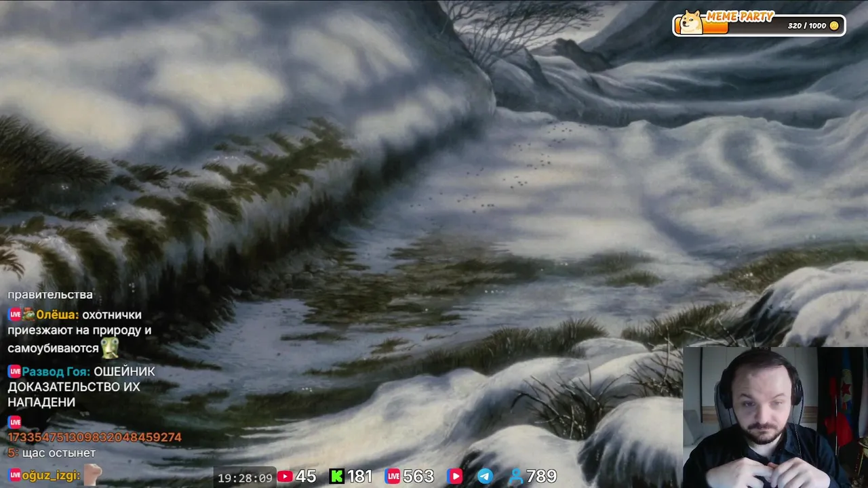Click the live viewer count 563
The height and width of the screenshot is (488, 868).
(x=418, y=476)
